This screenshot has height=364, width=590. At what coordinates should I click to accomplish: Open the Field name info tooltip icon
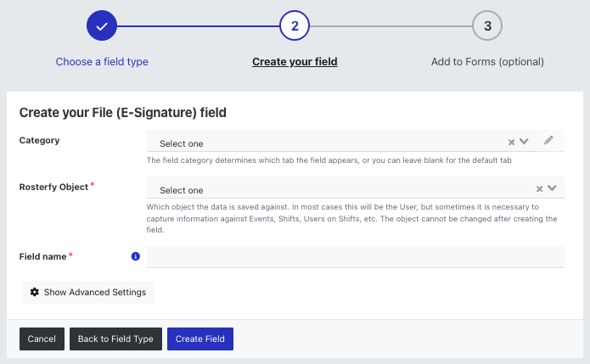(x=136, y=256)
